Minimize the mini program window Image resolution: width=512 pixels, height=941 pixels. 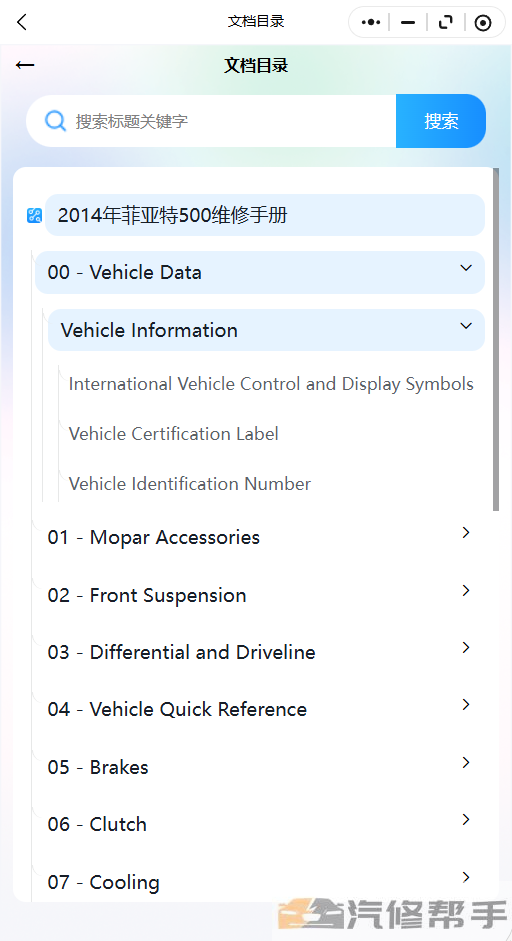click(408, 22)
